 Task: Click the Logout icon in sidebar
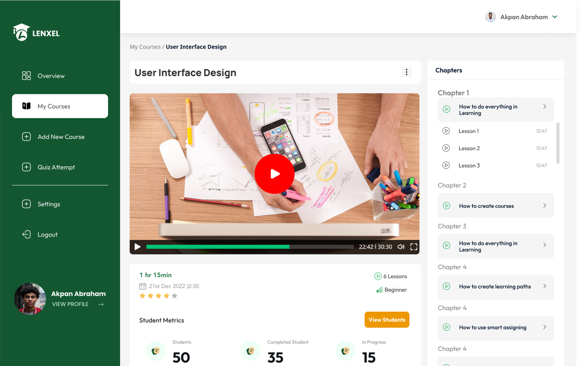point(27,234)
